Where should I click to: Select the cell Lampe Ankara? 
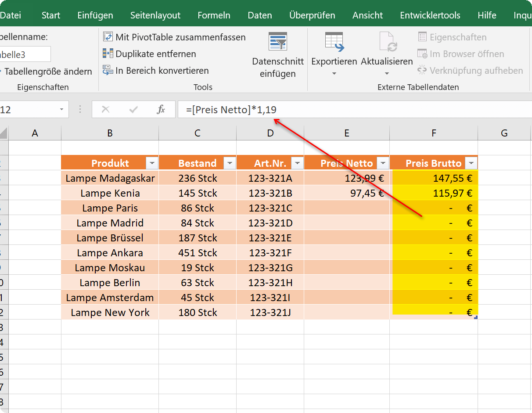tap(110, 252)
